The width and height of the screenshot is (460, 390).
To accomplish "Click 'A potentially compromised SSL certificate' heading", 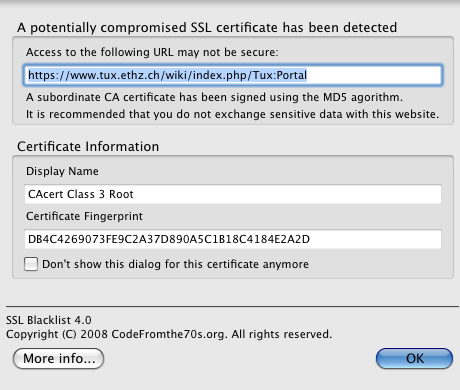I will (x=207, y=27).
